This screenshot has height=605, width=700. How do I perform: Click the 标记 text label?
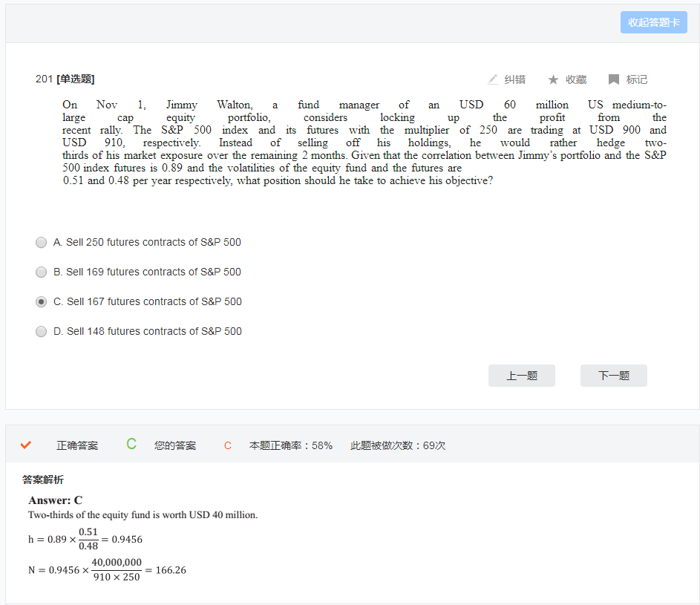(x=637, y=79)
